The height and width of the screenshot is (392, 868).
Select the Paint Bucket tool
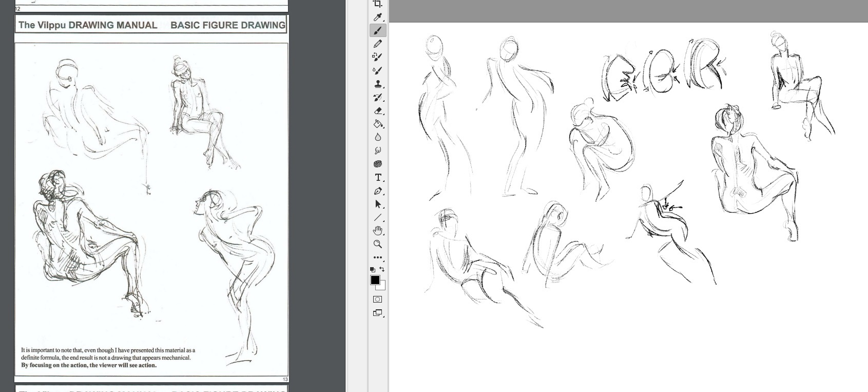(377, 124)
